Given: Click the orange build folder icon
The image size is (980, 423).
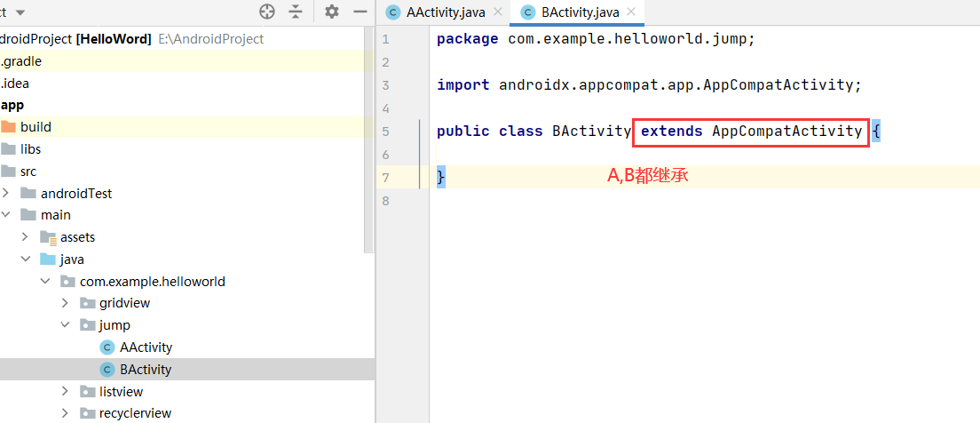Looking at the screenshot, I should pyautogui.click(x=7, y=127).
